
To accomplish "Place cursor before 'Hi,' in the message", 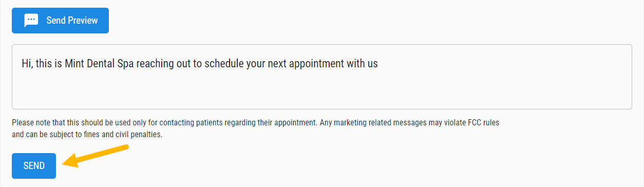I will [22, 64].
